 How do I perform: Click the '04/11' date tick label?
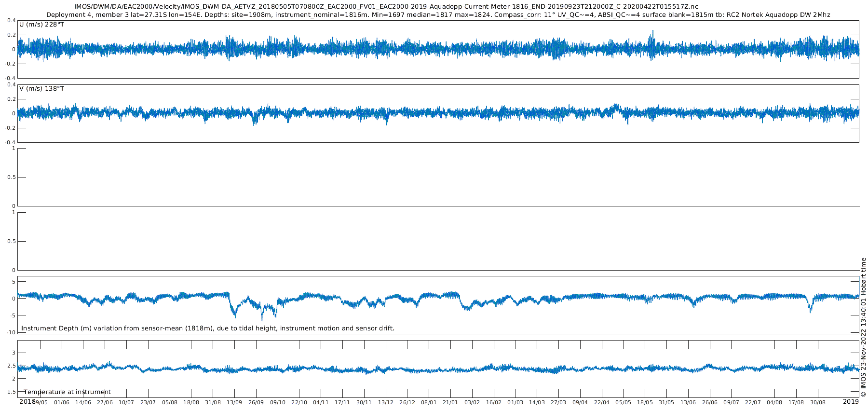tap(321, 402)
